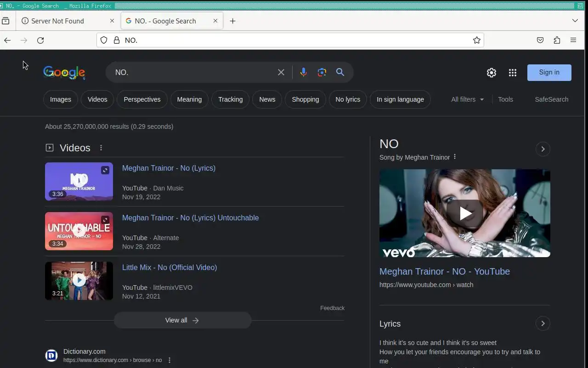Viewport: 588px width, 368px height.
Task: Sign in to Google account
Action: point(549,72)
